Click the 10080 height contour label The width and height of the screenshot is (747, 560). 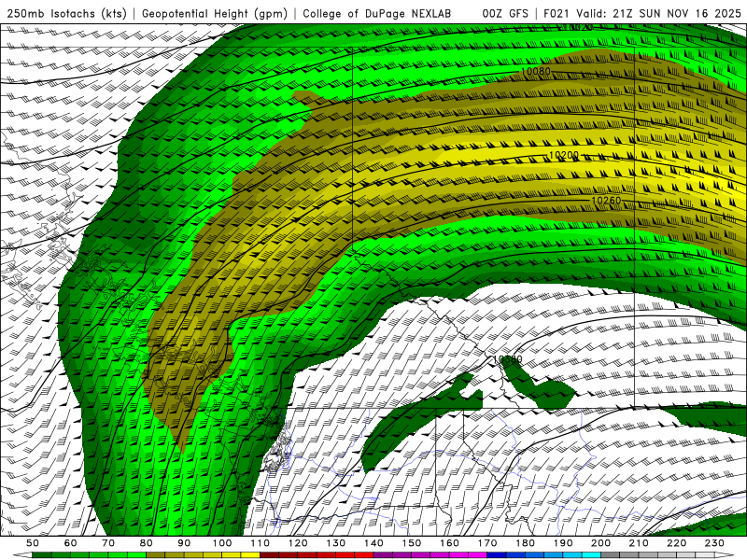tap(536, 72)
